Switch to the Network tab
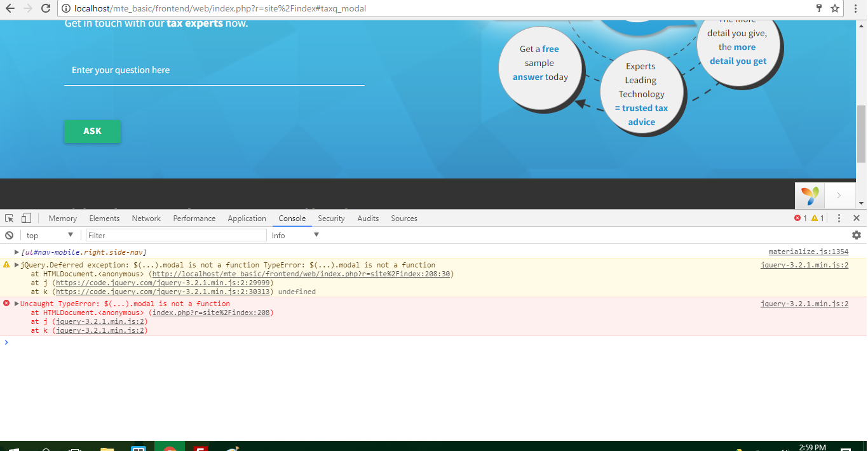The width and height of the screenshot is (868, 451). 146,218
